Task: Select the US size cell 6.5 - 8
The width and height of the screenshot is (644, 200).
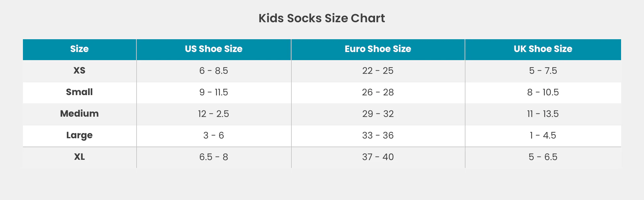Action: 214,157
